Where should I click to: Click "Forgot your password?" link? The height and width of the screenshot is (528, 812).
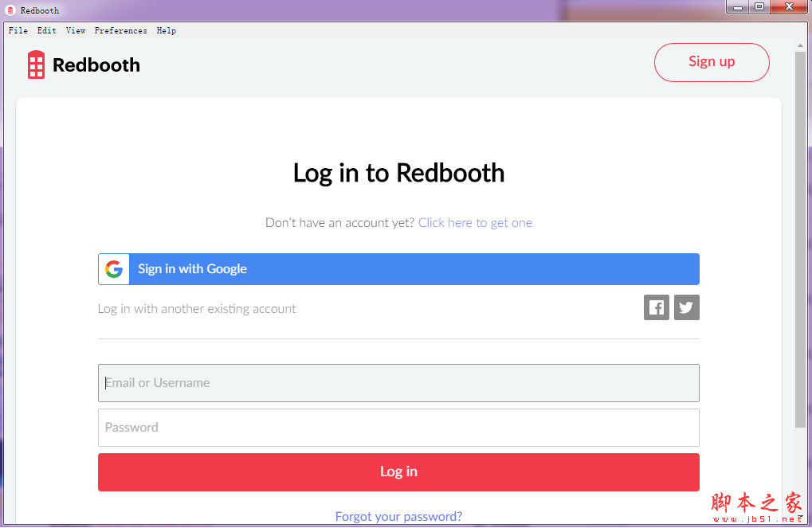pyautogui.click(x=398, y=516)
